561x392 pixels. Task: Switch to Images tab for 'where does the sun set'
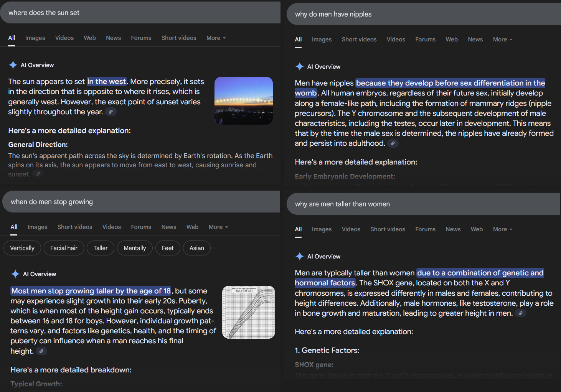[35, 38]
